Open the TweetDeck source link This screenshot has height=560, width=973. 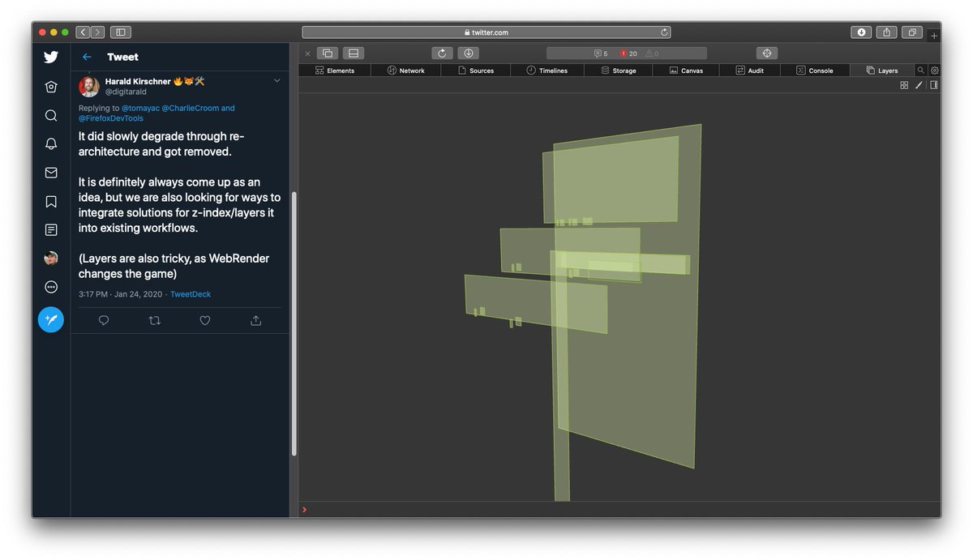coord(190,294)
